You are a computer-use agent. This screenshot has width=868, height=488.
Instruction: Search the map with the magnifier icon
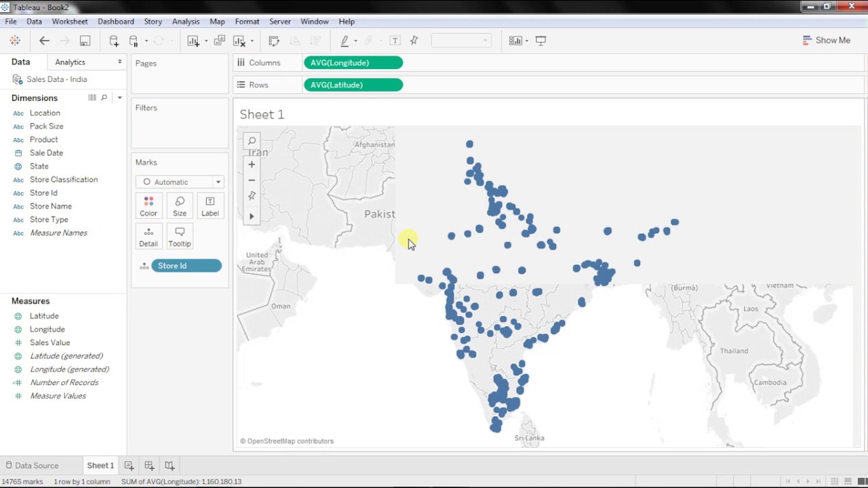click(252, 141)
